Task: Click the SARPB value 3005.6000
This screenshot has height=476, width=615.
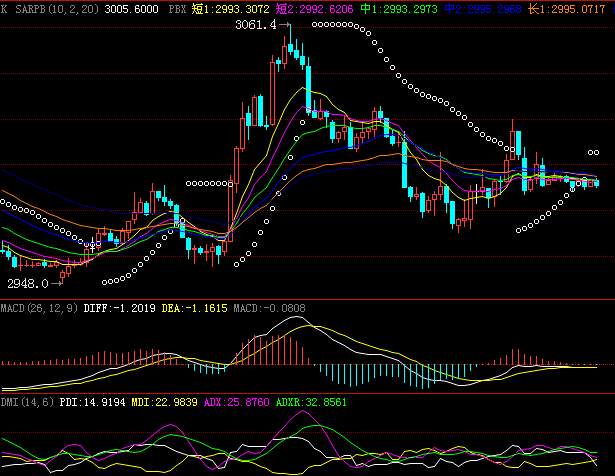Action: pos(131,9)
